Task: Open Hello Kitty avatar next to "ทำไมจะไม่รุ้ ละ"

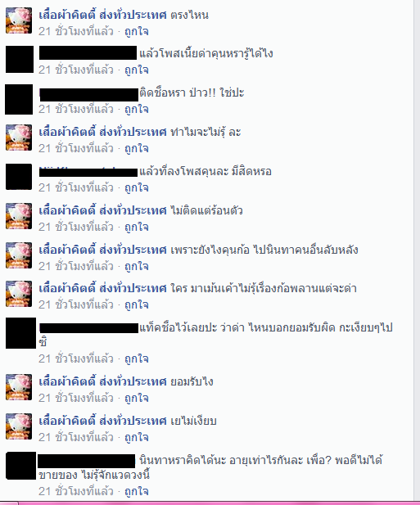Action: pos(19,138)
